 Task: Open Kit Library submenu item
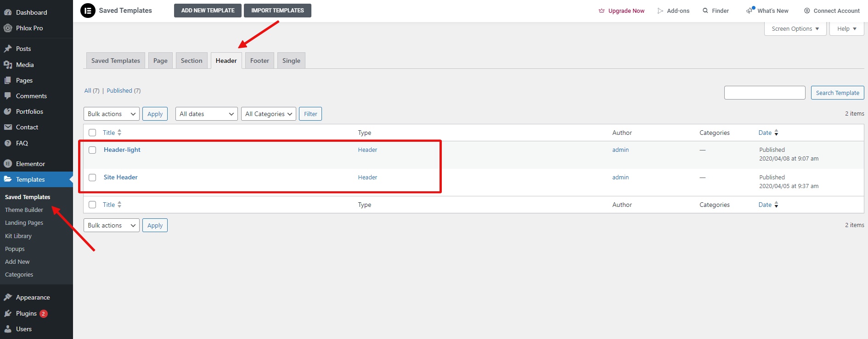pos(18,236)
